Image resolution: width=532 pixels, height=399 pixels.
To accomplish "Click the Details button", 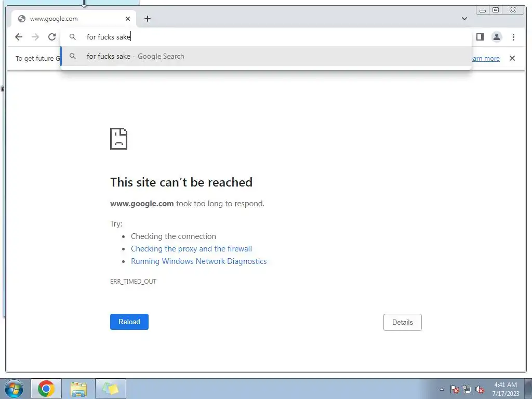I will tap(403, 322).
